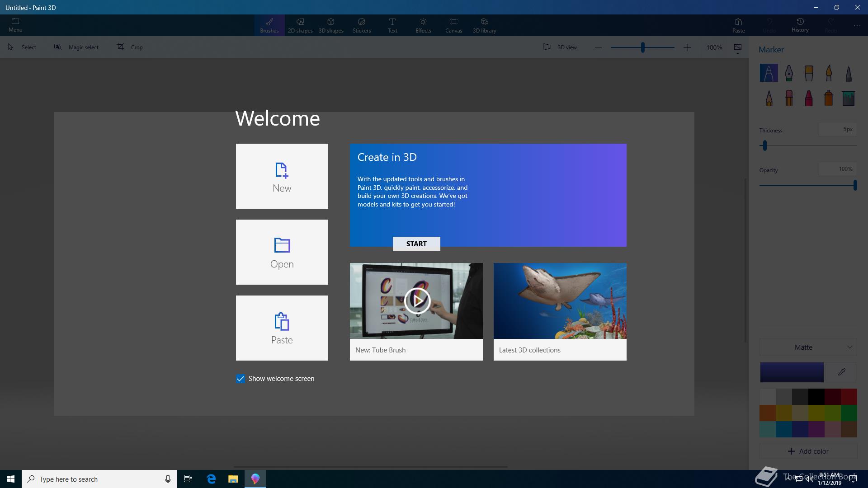Open the more options ellipsis menu
Image resolution: width=868 pixels, height=488 pixels.
click(857, 26)
